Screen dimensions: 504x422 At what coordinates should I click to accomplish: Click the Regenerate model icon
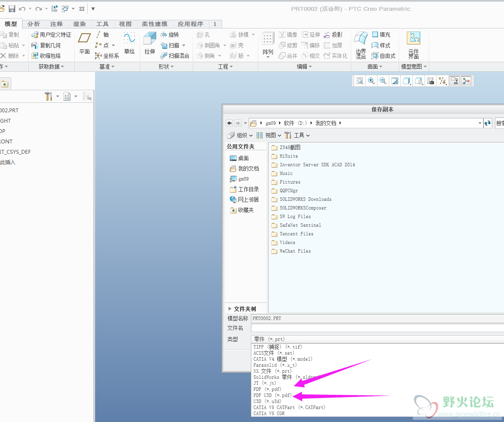pyautogui.click(x=54, y=9)
